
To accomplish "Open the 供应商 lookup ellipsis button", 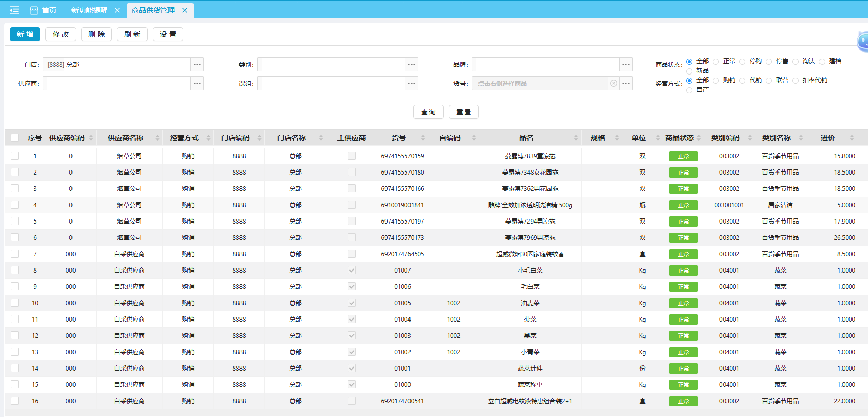I will coord(197,83).
